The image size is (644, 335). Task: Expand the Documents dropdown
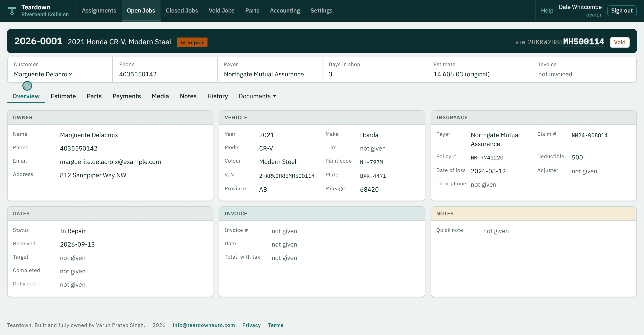257,96
